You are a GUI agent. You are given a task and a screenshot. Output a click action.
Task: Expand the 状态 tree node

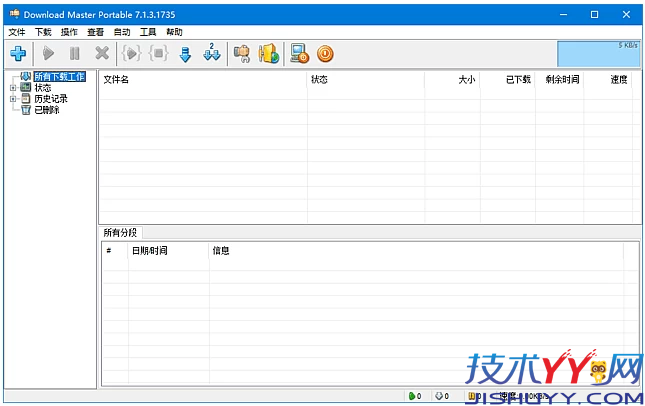pyautogui.click(x=13, y=88)
